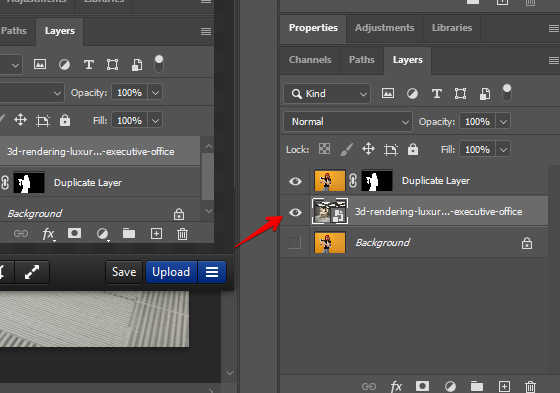
Task: Open Properties panel flyout menu
Action: click(554, 28)
